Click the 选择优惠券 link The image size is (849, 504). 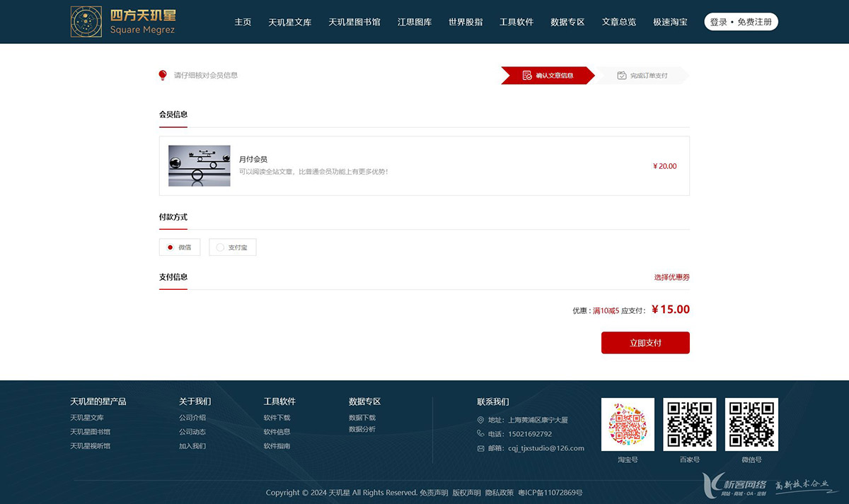coord(672,277)
